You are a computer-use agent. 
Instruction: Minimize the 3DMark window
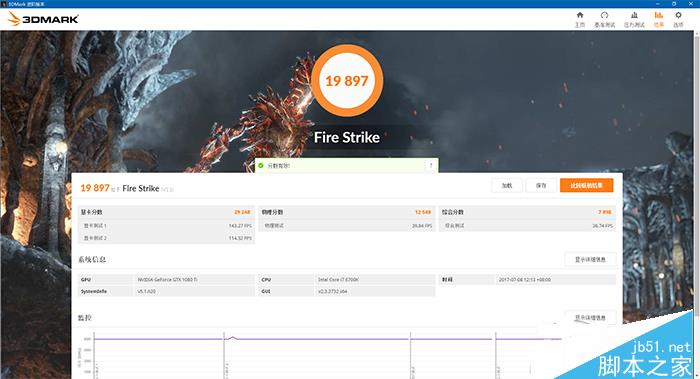(658, 4)
